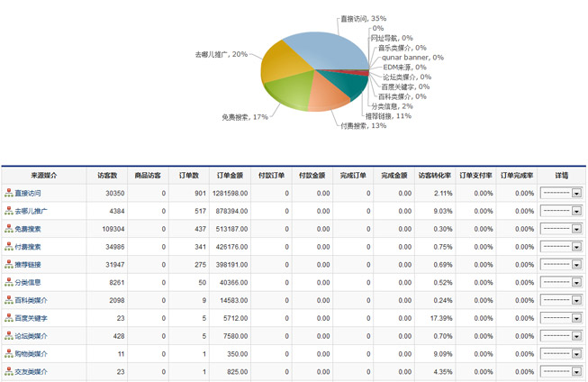Open the 推荐链接 source link
Viewport: 588px width, 382px height.
click(28, 265)
